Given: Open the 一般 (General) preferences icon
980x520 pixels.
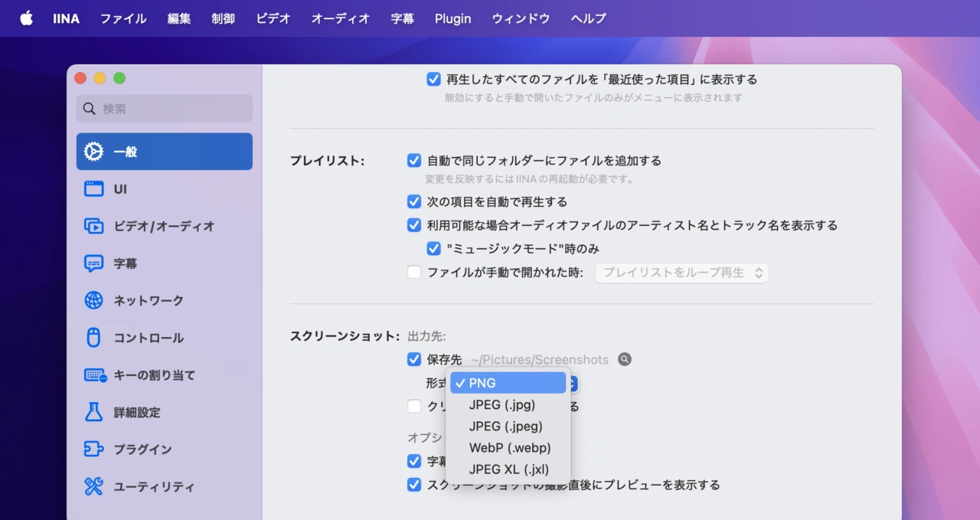Looking at the screenshot, I should pos(93,152).
